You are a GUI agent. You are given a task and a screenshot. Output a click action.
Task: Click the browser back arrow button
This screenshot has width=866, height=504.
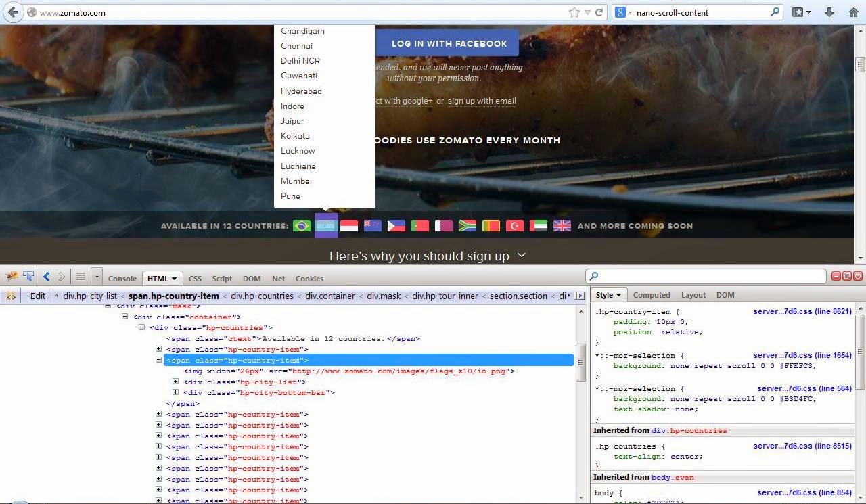tap(13, 12)
